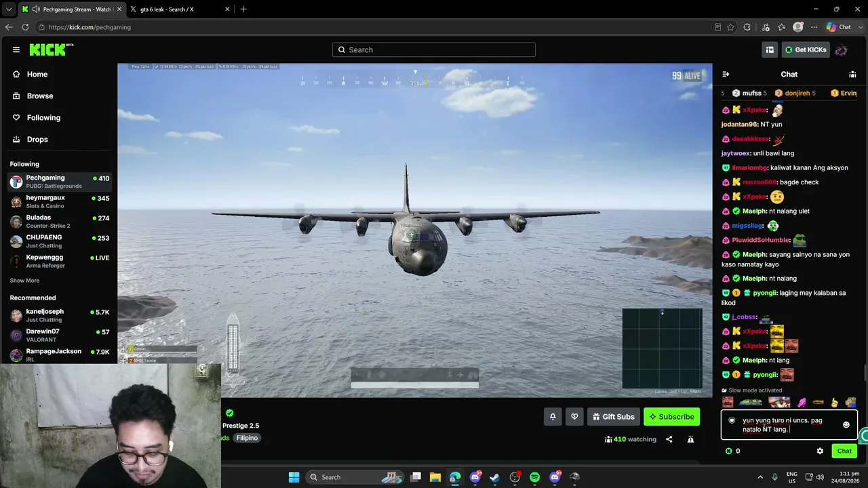868x488 pixels.
Task: Report the stream with siren icon
Action: 690,439
